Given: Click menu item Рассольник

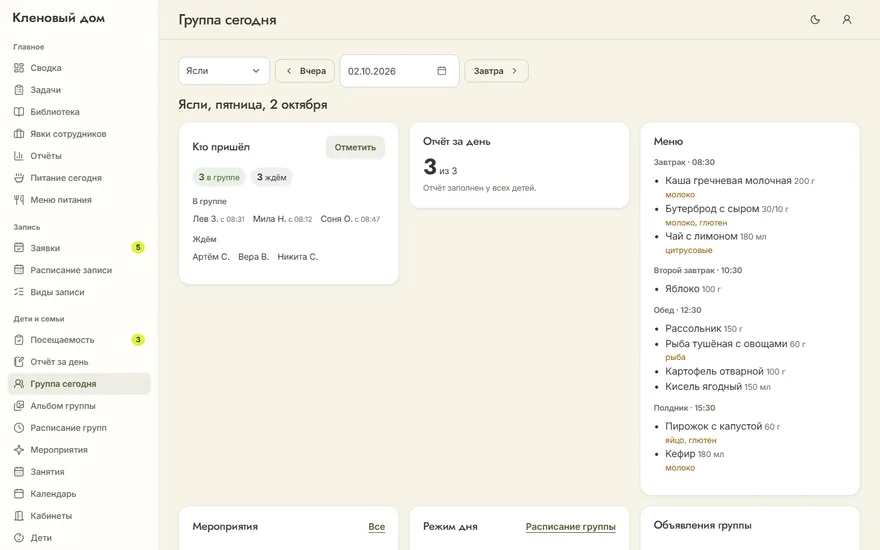Looking at the screenshot, I should 693,328.
